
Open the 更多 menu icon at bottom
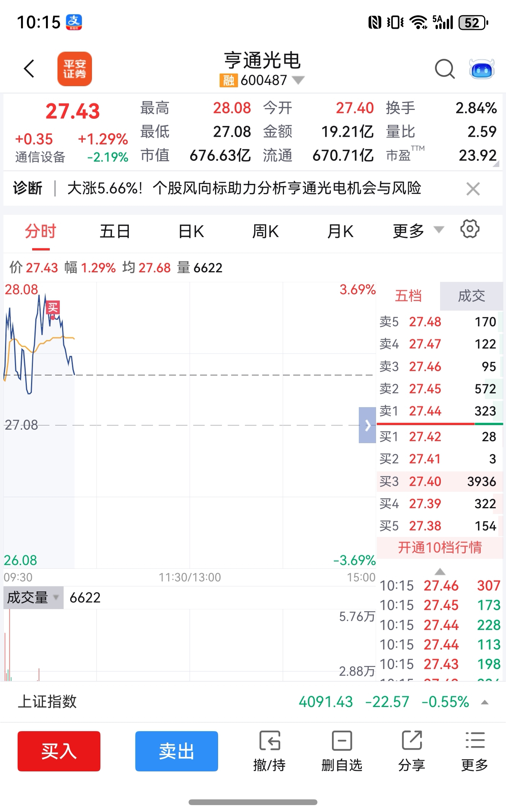coord(475,751)
